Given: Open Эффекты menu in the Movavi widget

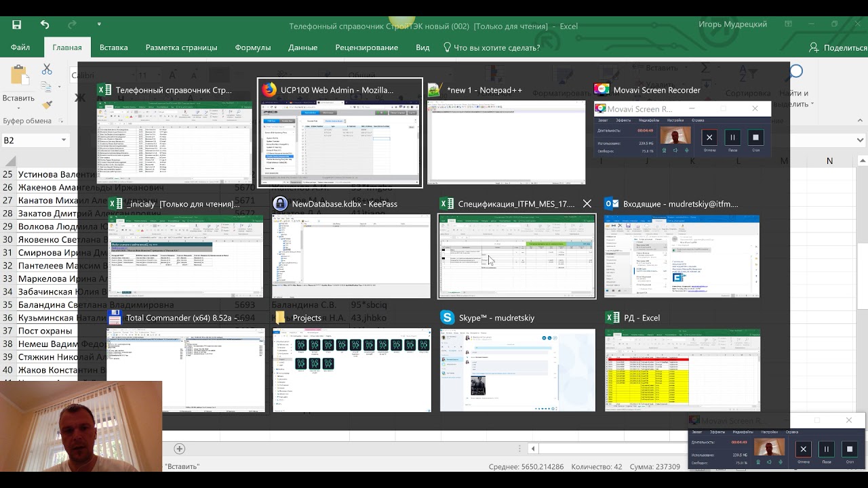Looking at the screenshot, I should point(717,432).
